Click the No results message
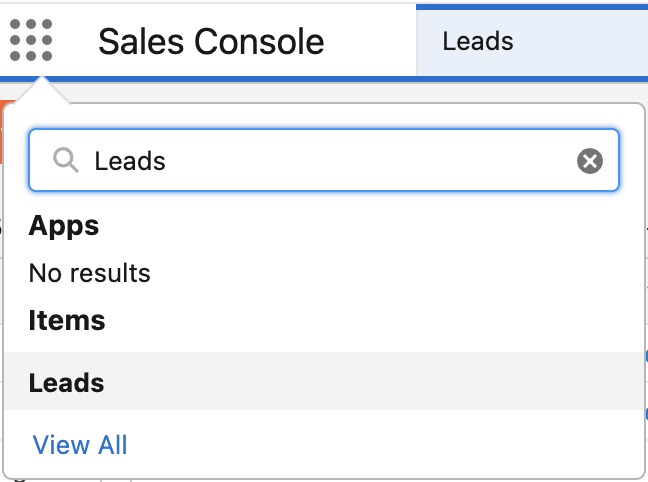Screen dimensions: 648x482 pyautogui.click(x=89, y=273)
